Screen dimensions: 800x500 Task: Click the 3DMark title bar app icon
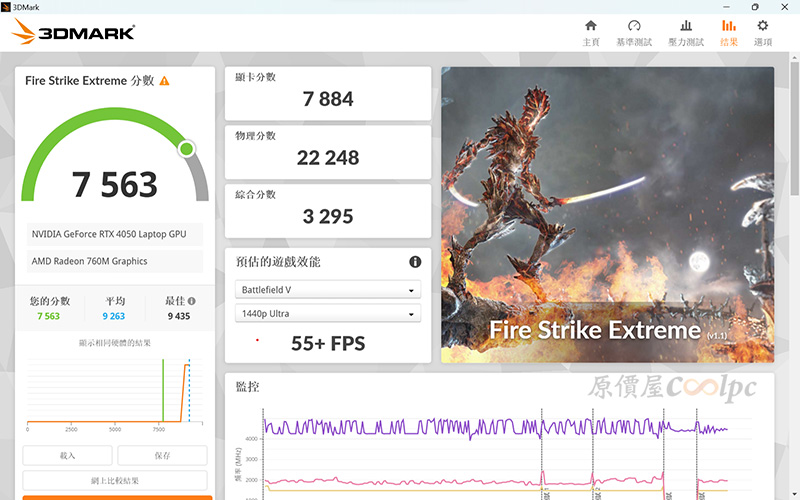pos(6,7)
